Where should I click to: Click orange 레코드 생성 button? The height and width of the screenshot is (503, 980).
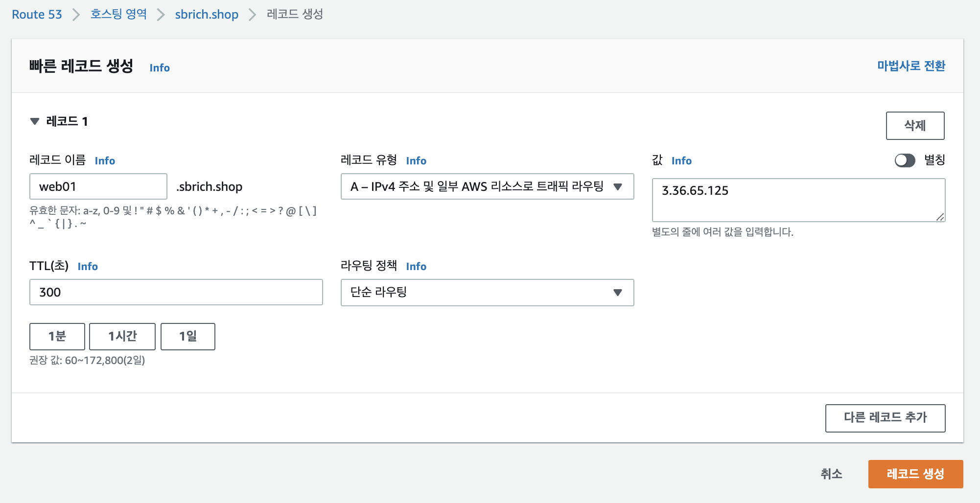[x=915, y=474]
